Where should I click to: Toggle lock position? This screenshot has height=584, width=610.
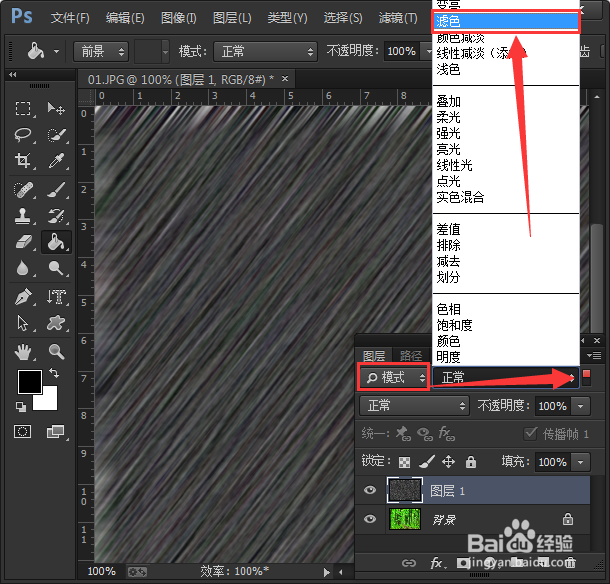[449, 462]
